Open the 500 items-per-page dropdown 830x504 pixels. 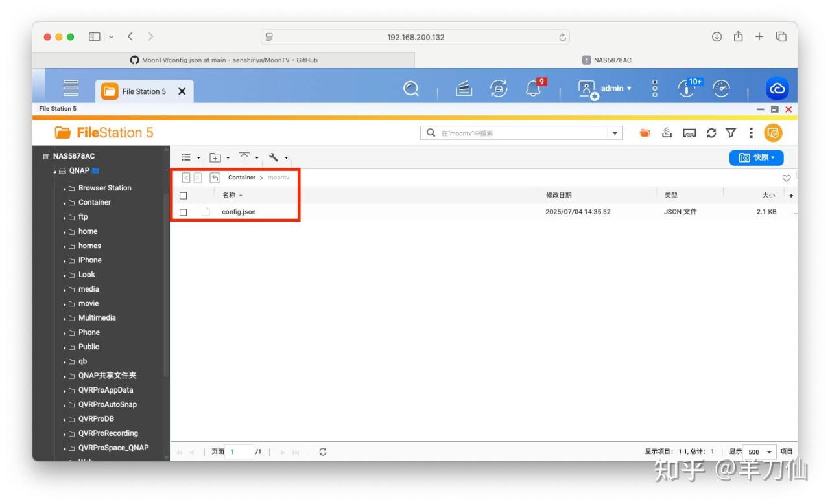[760, 452]
